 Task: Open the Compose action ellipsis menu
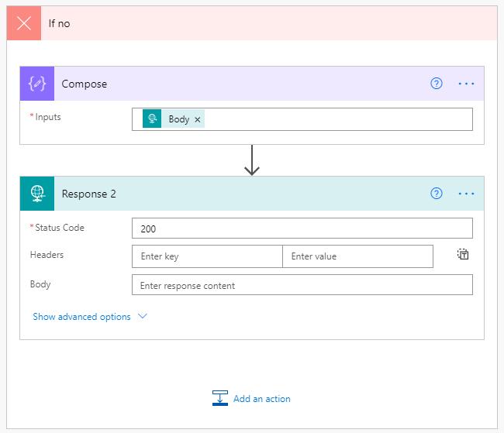[x=466, y=84]
